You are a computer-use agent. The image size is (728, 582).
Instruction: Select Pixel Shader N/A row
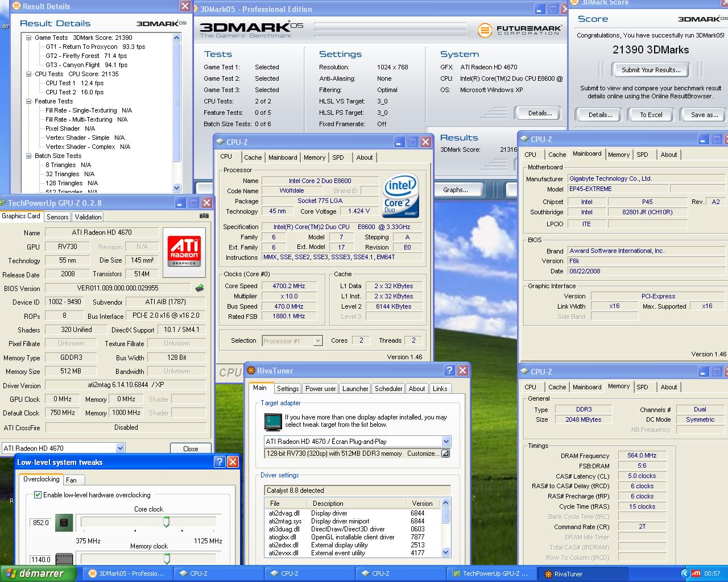(70, 128)
